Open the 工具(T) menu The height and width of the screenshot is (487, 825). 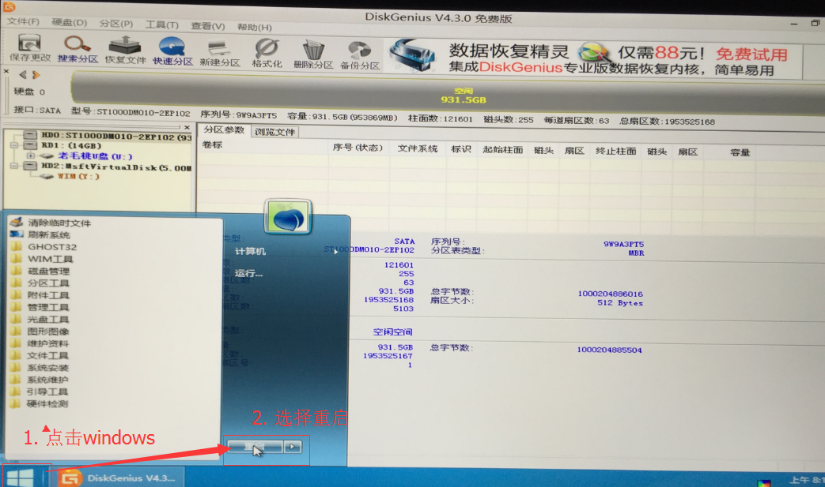click(x=162, y=25)
